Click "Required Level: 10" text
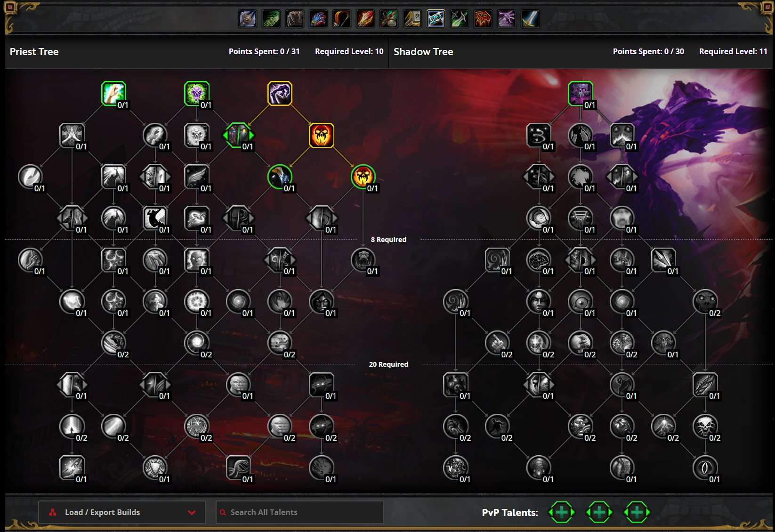This screenshot has height=532, width=775. pos(349,51)
